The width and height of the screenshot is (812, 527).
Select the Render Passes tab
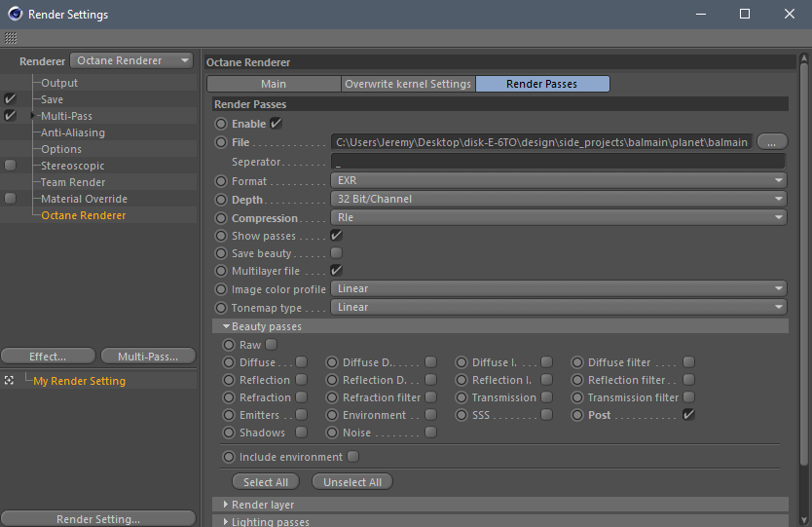(x=542, y=84)
